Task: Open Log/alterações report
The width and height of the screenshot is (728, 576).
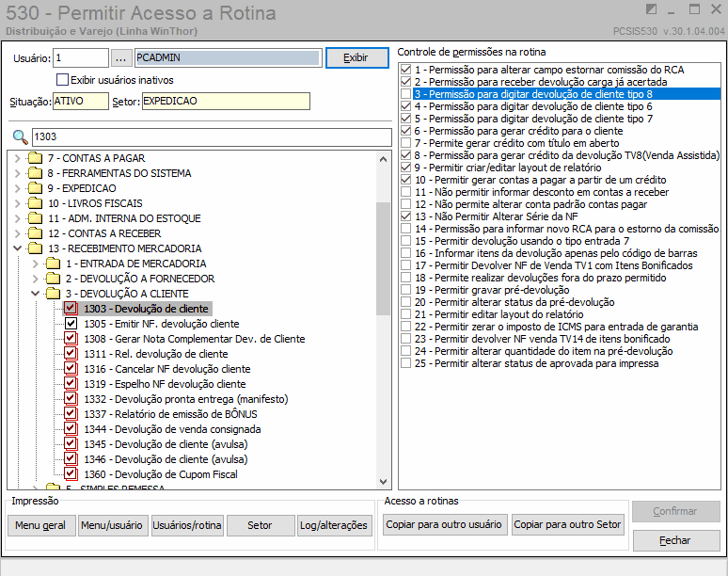Action: pyautogui.click(x=335, y=525)
